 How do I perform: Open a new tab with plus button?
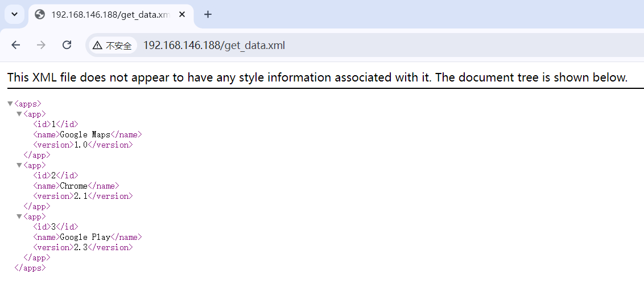coord(208,15)
